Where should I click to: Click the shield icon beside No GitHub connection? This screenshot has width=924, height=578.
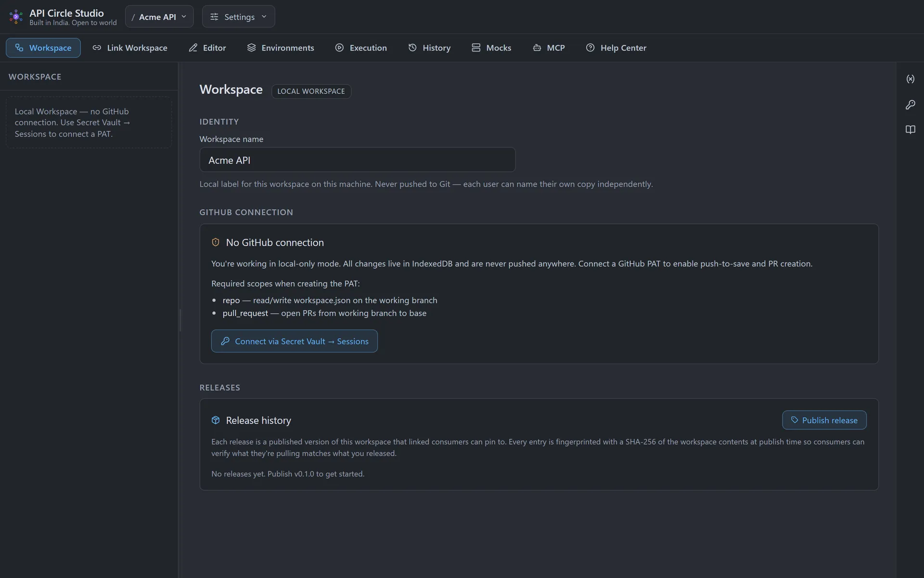click(216, 242)
